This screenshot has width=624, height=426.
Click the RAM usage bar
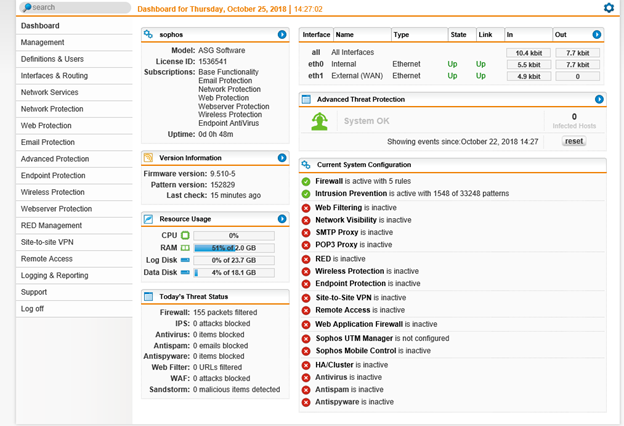234,248
